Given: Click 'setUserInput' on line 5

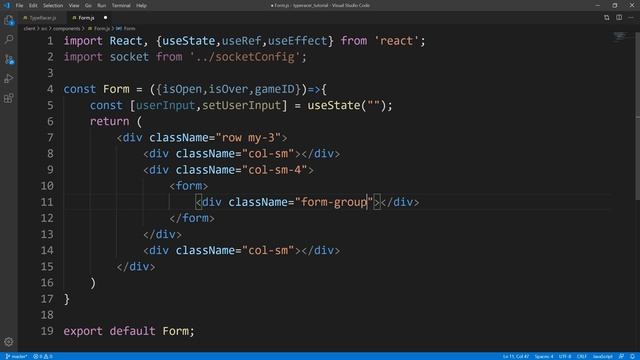Looking at the screenshot, I should click(241, 105).
